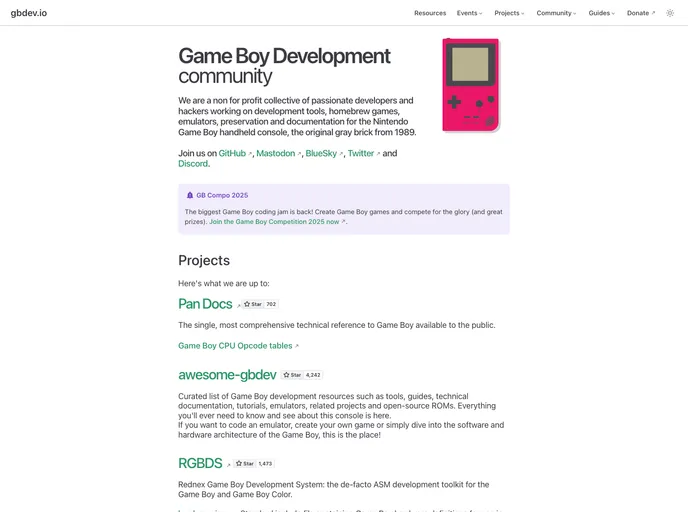Click the bell icon beside GB Compo 2025

point(190,195)
